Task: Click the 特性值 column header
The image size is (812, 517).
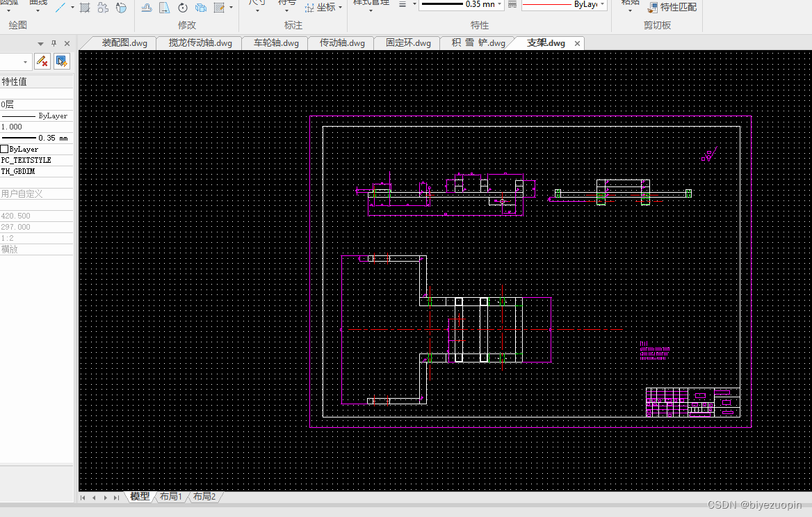Action: (x=36, y=82)
